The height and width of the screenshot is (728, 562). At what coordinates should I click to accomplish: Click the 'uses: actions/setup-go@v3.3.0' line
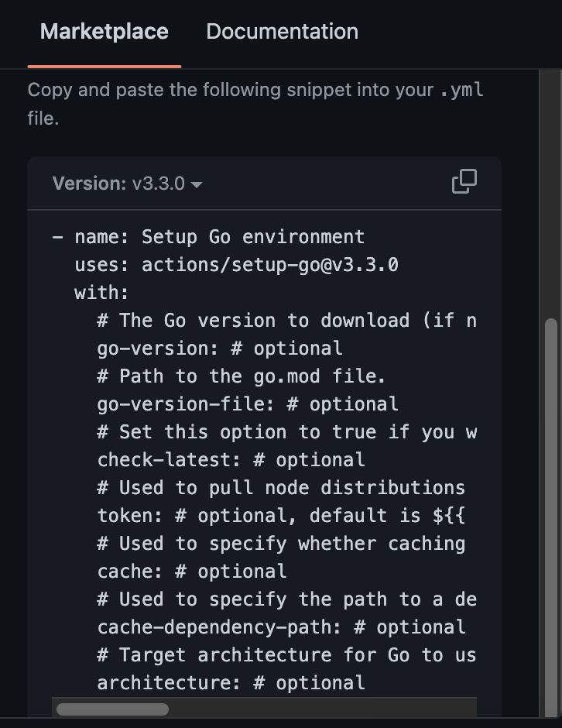pyautogui.click(x=237, y=265)
